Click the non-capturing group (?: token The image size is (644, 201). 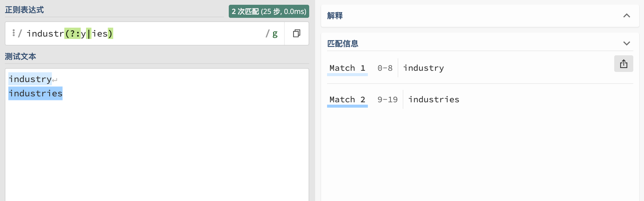pos(72,34)
